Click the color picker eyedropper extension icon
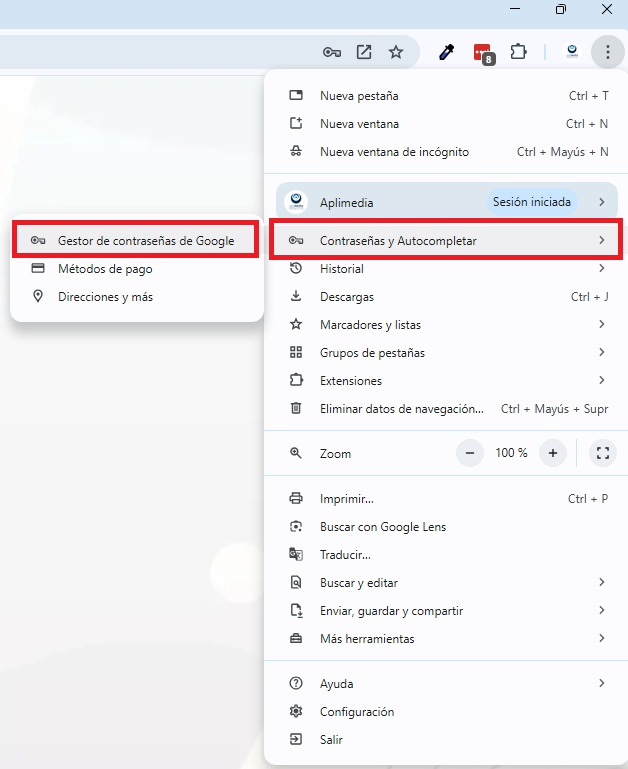This screenshot has height=769, width=628. click(x=447, y=52)
